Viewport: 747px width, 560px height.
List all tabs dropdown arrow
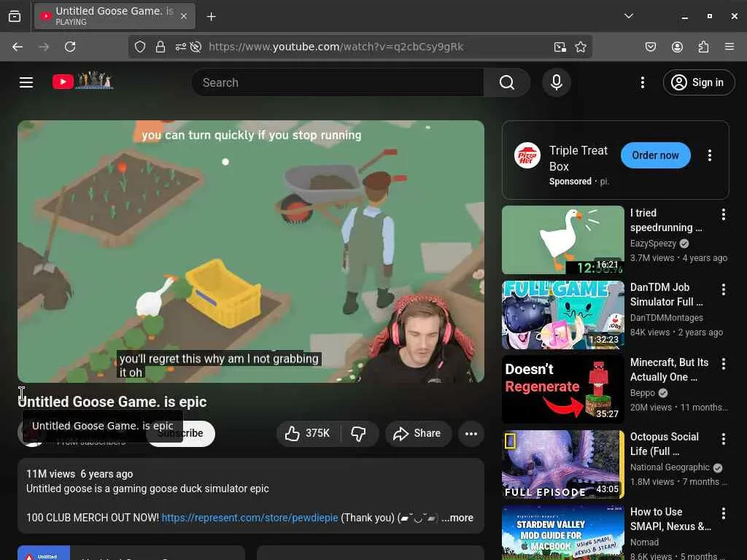point(629,16)
